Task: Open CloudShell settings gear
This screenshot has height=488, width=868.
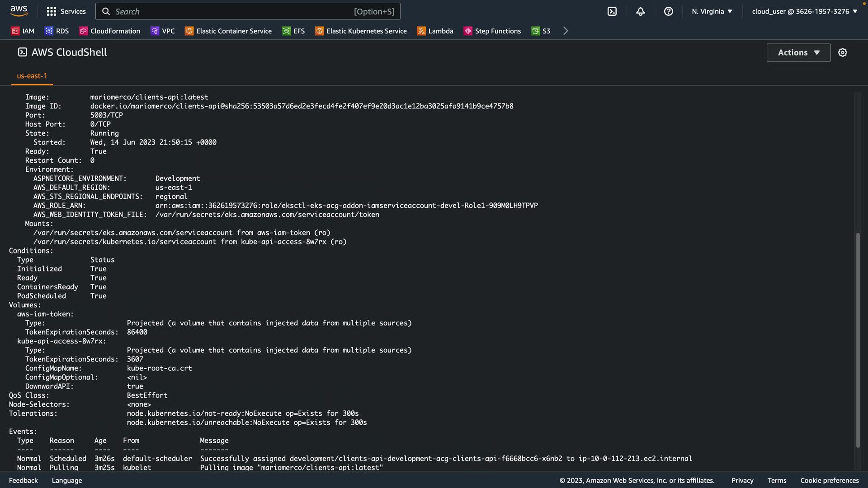Action: 842,52
